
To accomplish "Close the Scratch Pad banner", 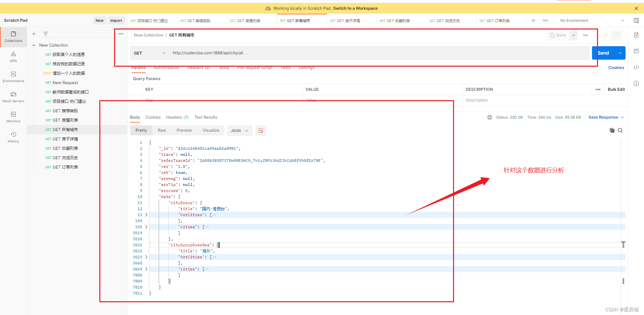I will 636,8.
